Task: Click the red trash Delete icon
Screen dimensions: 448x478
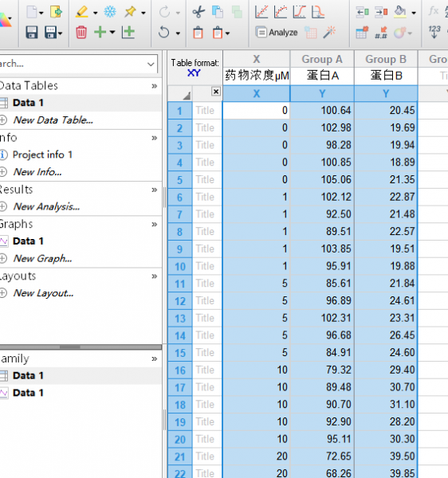Action: [x=81, y=32]
